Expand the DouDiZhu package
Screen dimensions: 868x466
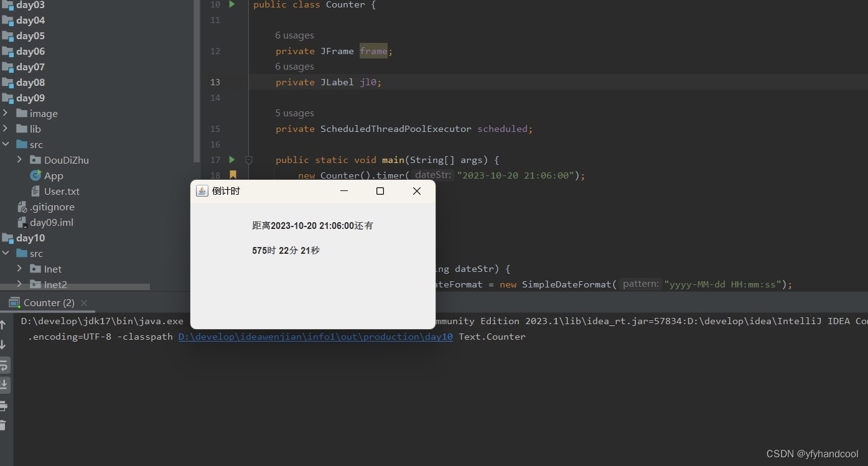(x=21, y=160)
